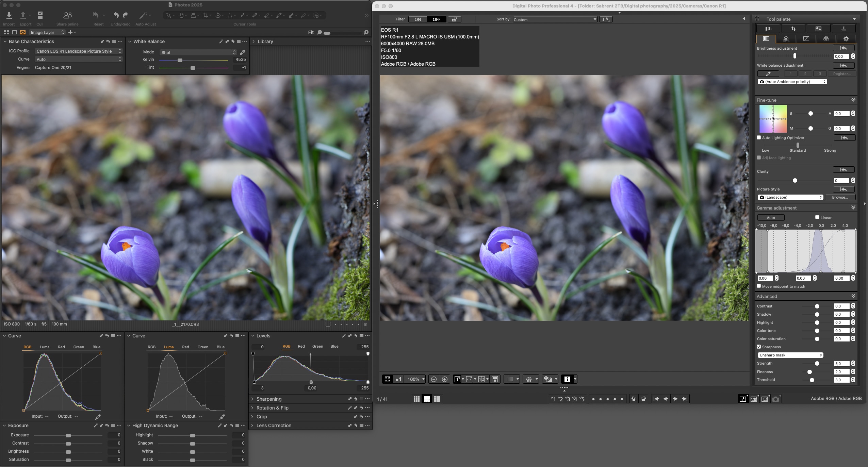Toggle the image info display button
The width and height of the screenshot is (868, 467).
pyautogui.click(x=567, y=379)
